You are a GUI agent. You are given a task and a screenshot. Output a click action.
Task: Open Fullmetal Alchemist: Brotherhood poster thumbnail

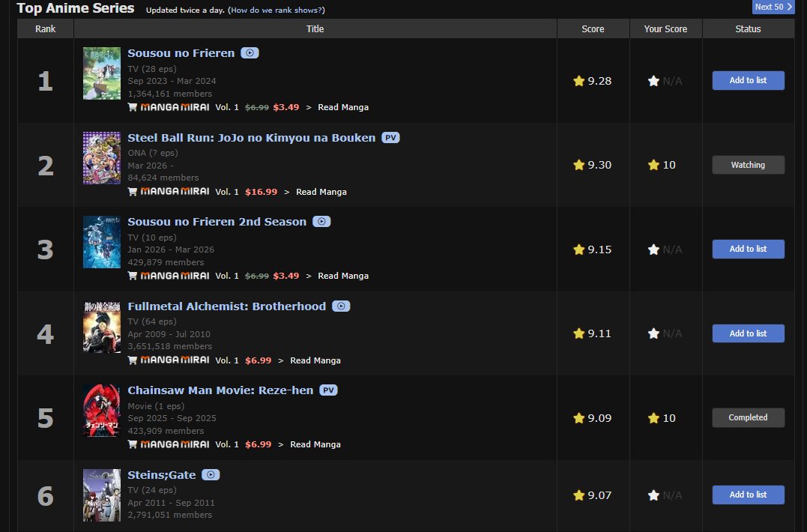click(x=102, y=327)
